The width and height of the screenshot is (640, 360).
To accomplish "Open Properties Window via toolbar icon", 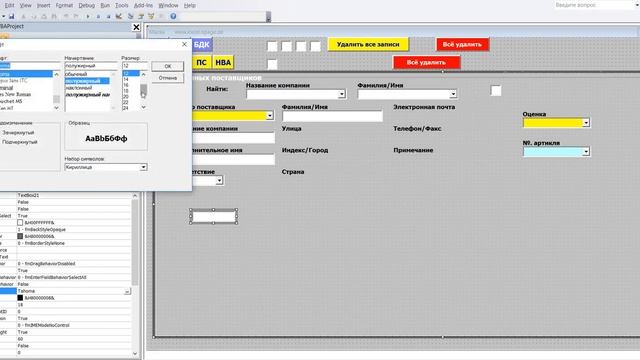I will (x=141, y=16).
